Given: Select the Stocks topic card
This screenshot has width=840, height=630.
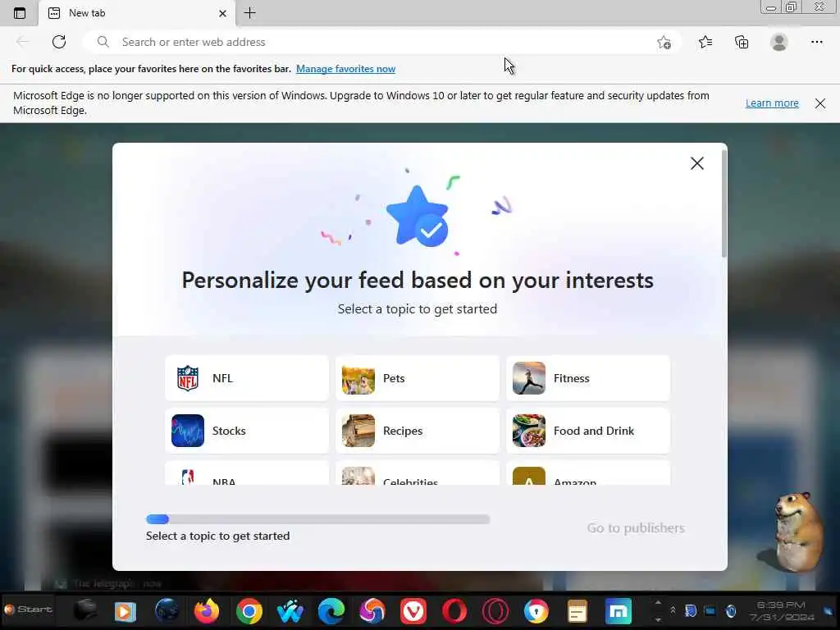Looking at the screenshot, I should tap(247, 431).
